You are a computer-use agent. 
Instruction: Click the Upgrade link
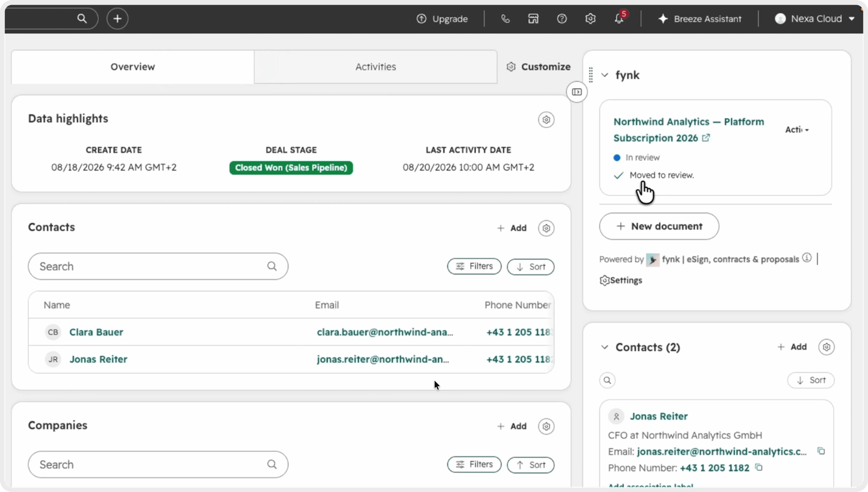[x=442, y=19]
